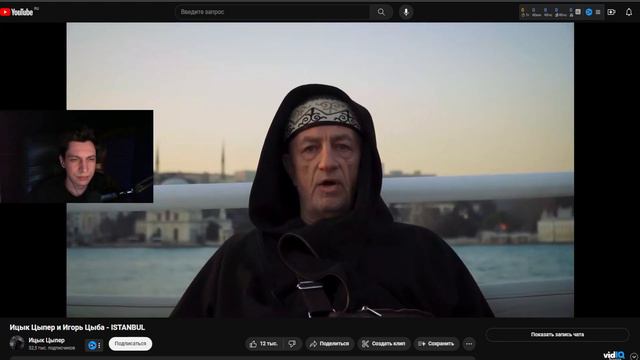Play or pause the main video

(x=320, y=170)
